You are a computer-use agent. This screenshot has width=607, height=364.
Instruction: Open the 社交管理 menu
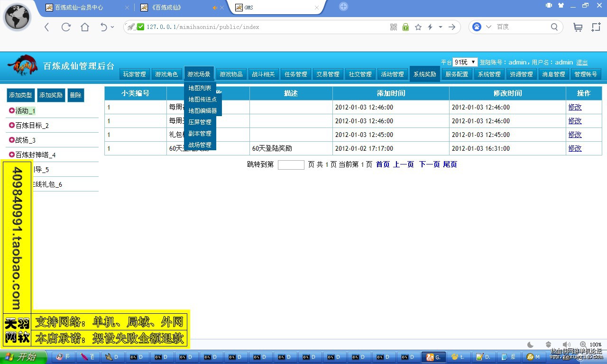(x=360, y=74)
